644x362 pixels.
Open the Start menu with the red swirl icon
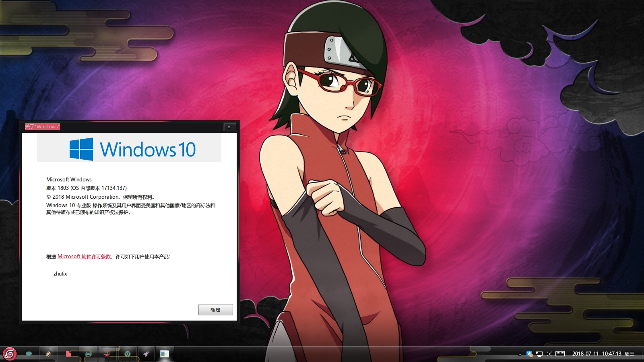coord(10,354)
